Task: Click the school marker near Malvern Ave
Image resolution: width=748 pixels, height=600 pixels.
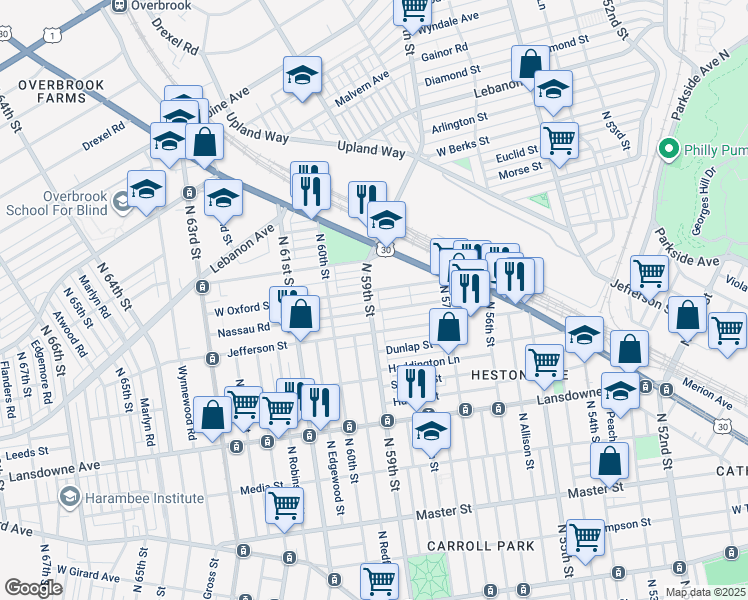Action: pyautogui.click(x=302, y=76)
